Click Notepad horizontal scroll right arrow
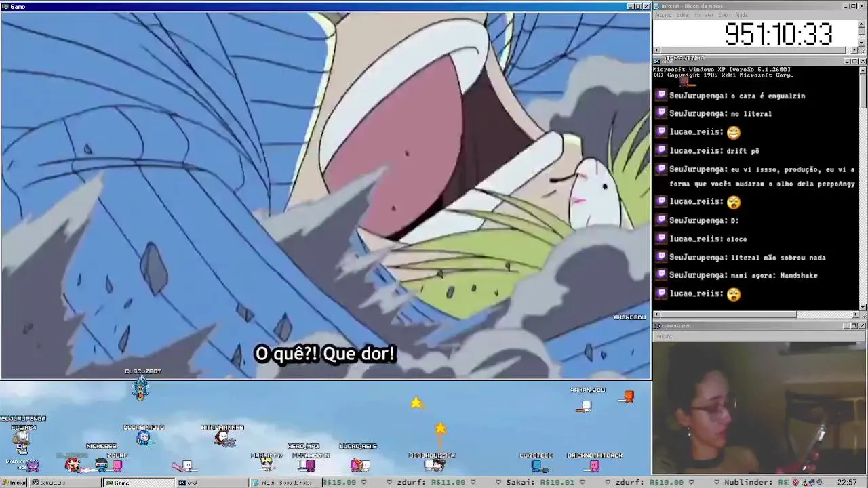The height and width of the screenshot is (488, 868). 854,50
